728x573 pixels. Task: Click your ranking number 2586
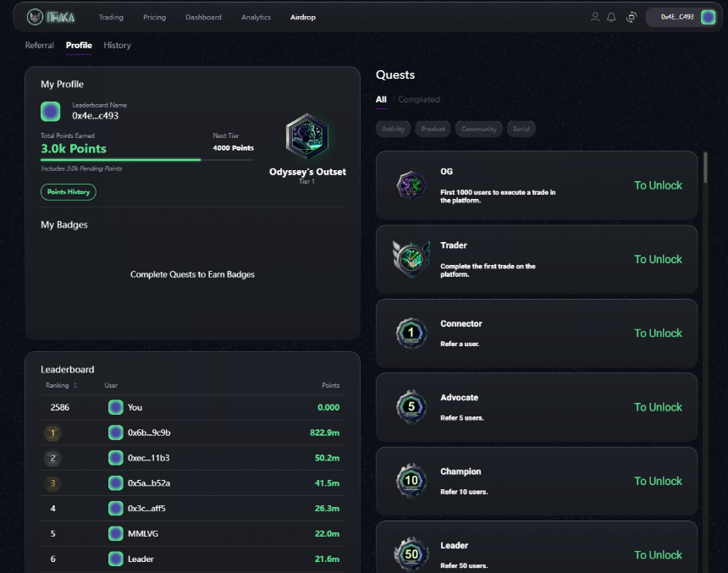tap(60, 407)
